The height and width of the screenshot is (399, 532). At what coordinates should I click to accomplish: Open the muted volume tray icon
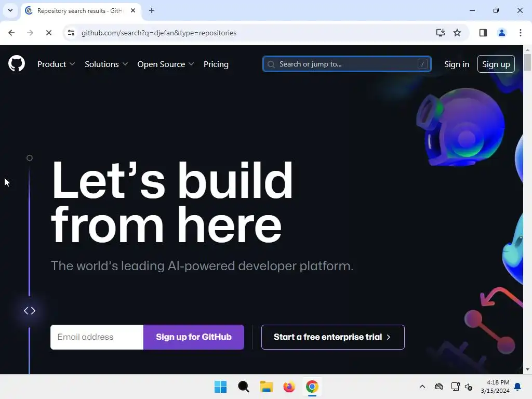(469, 387)
